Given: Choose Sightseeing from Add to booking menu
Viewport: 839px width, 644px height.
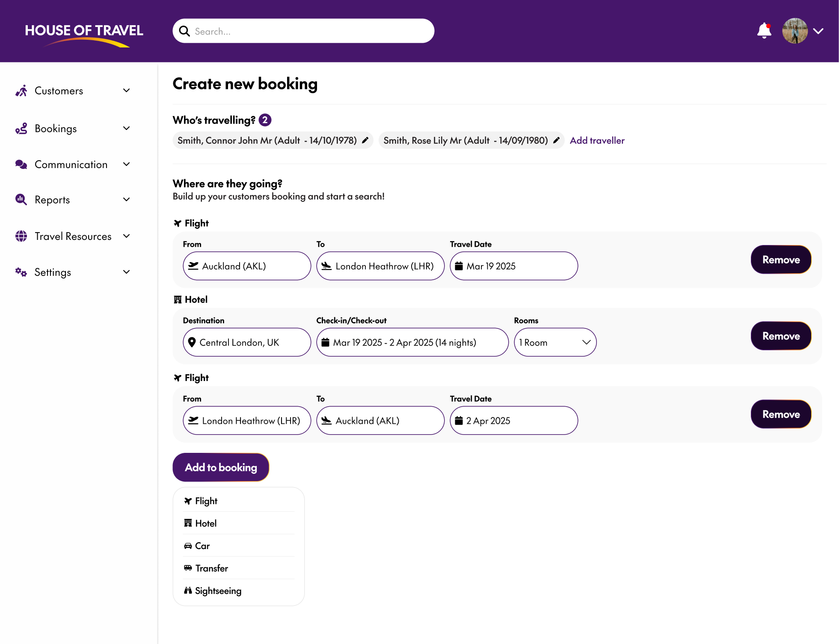Looking at the screenshot, I should tap(239, 591).
